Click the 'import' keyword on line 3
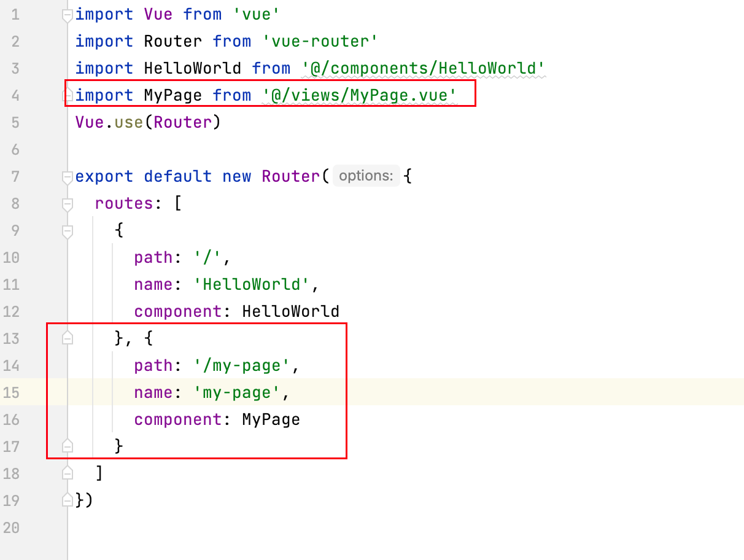Image resolution: width=744 pixels, height=560 pixels. pos(104,68)
